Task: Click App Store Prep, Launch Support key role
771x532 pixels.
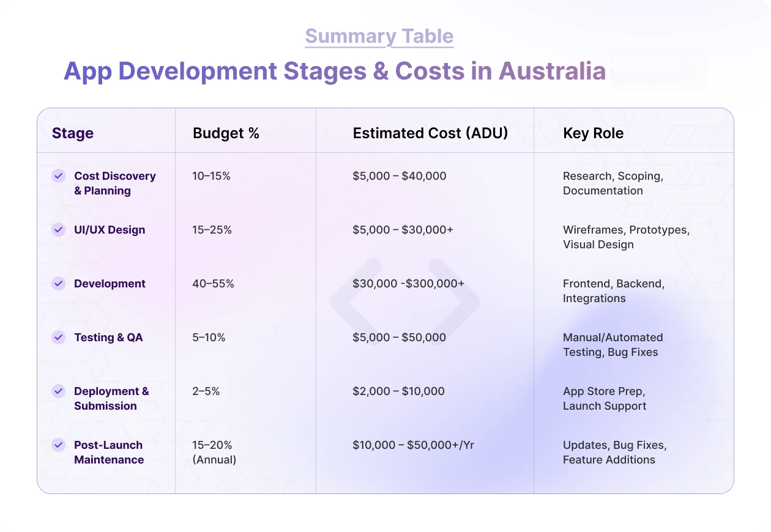Action: 605,399
